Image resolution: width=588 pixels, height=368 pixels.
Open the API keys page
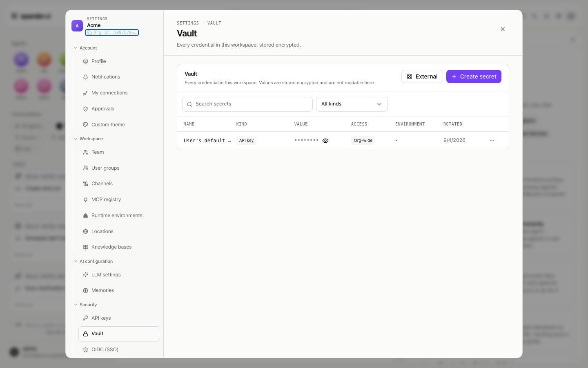(119, 318)
